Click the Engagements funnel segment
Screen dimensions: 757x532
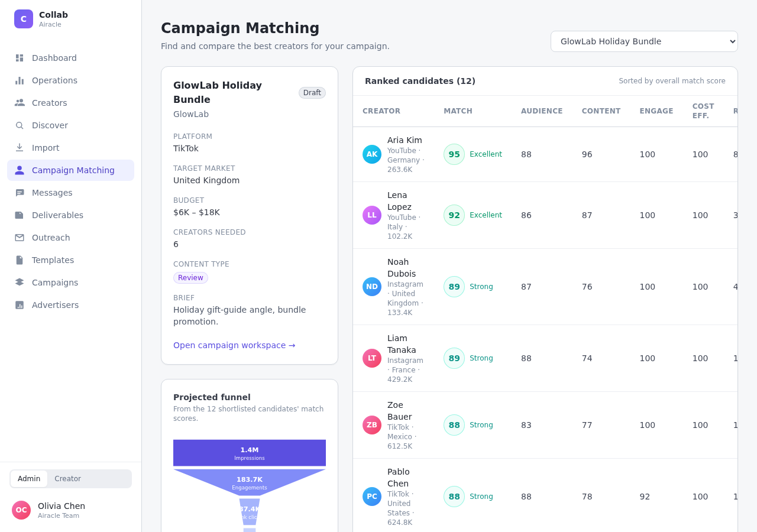click(x=250, y=482)
